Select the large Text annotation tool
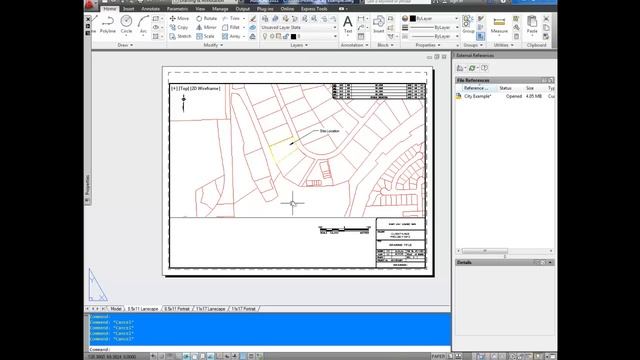Image resolution: width=640 pixels, height=360 pixels. pos(348,24)
